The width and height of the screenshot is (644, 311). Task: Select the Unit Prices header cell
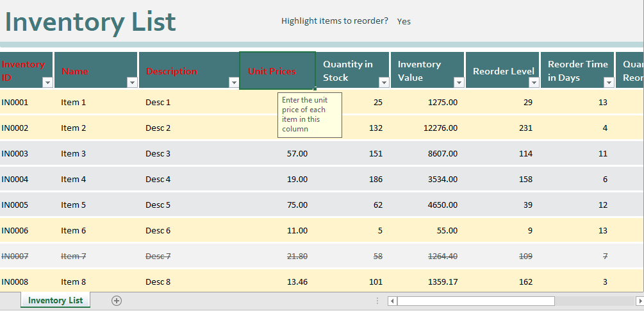point(277,71)
